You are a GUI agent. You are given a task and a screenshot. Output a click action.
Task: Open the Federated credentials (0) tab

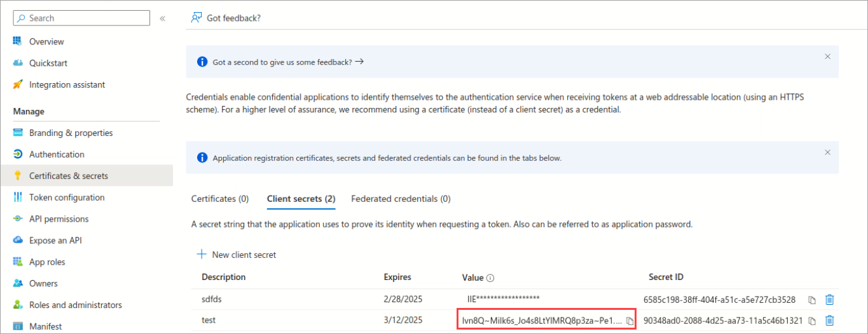pos(401,199)
